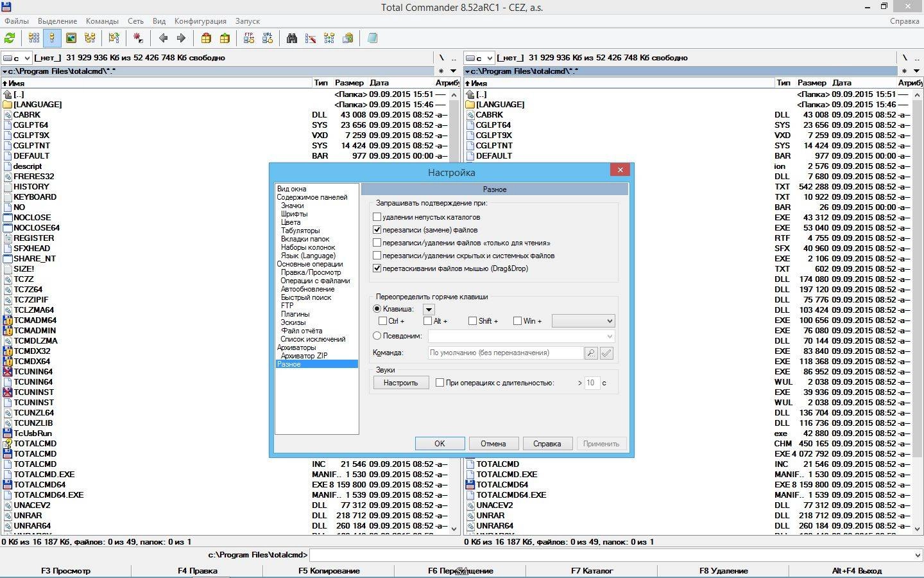Check the Alt + modifier checkbox

pyautogui.click(x=428, y=320)
